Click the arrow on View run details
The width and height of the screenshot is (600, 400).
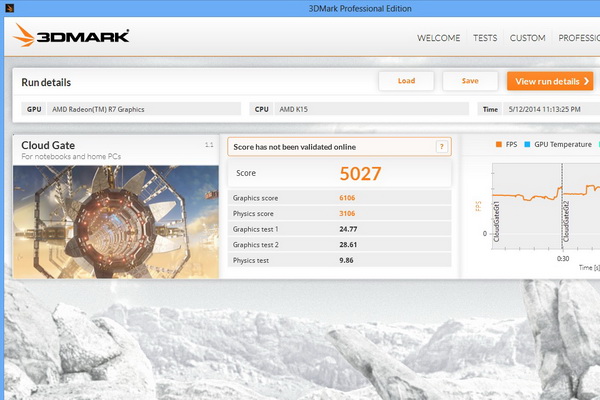[586, 81]
